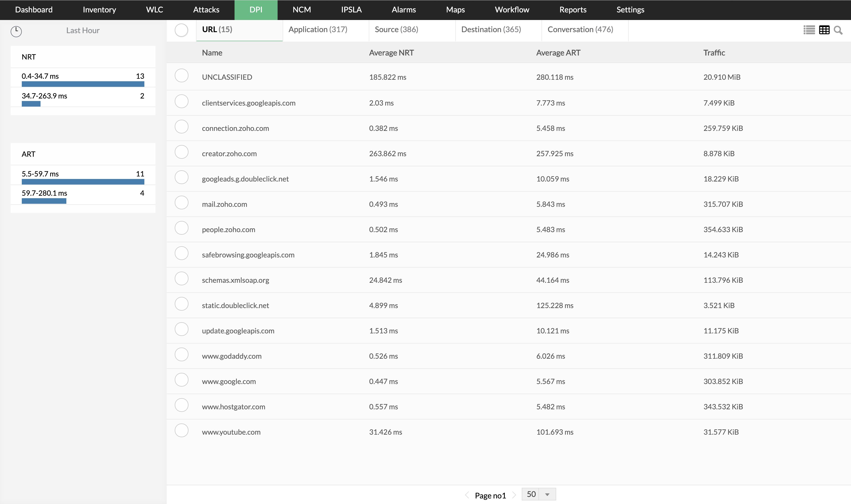Click the 0.4-34.7 ms NRT bar
851x504 pixels.
(83, 84)
